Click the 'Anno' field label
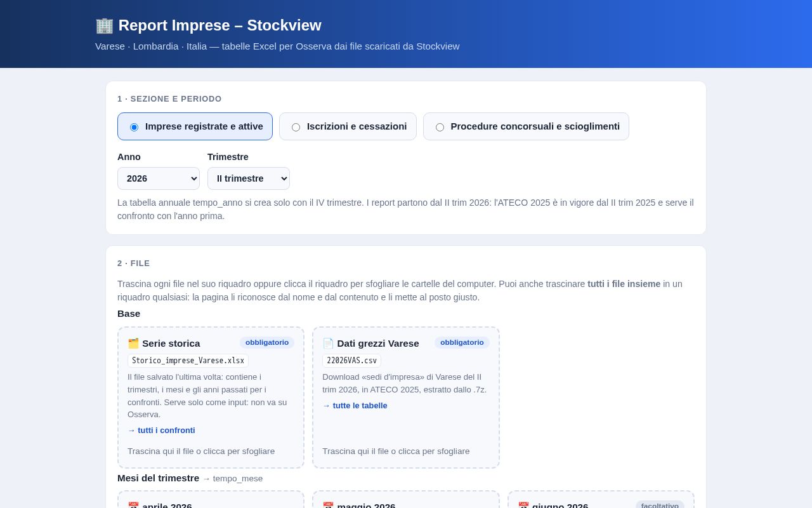 point(129,157)
